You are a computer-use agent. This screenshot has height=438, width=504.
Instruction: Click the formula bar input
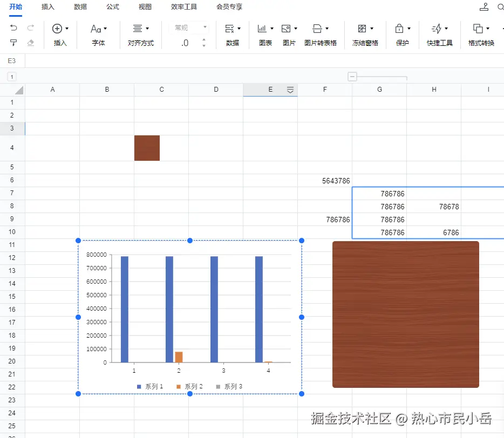pos(264,61)
